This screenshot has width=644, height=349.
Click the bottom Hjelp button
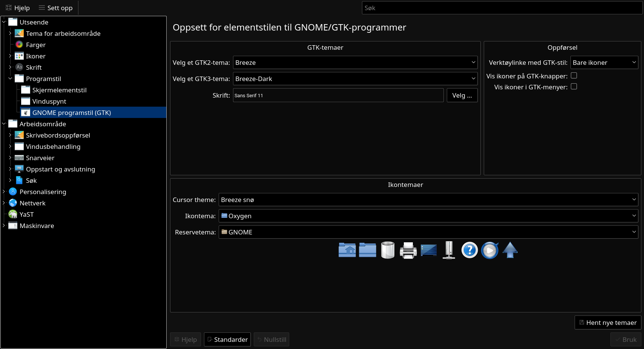tap(186, 340)
